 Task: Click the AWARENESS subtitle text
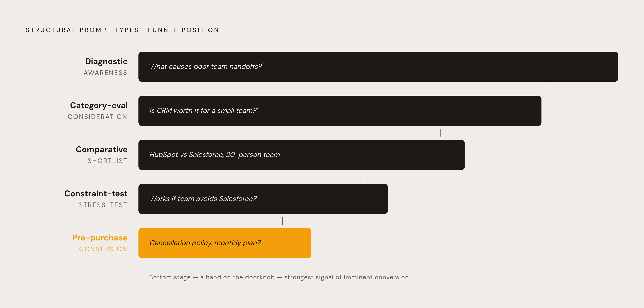tap(105, 73)
